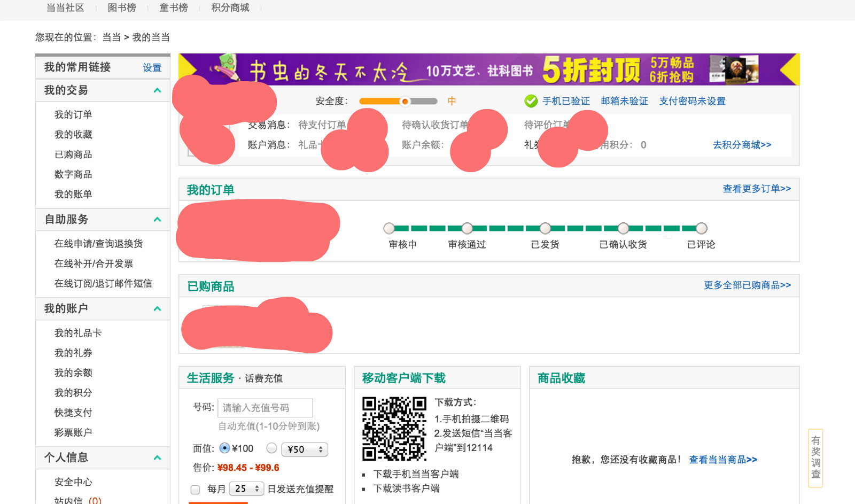Image resolution: width=855 pixels, height=504 pixels.
Task: Click the 移动客户端下载 section heading
Action: tap(404, 378)
